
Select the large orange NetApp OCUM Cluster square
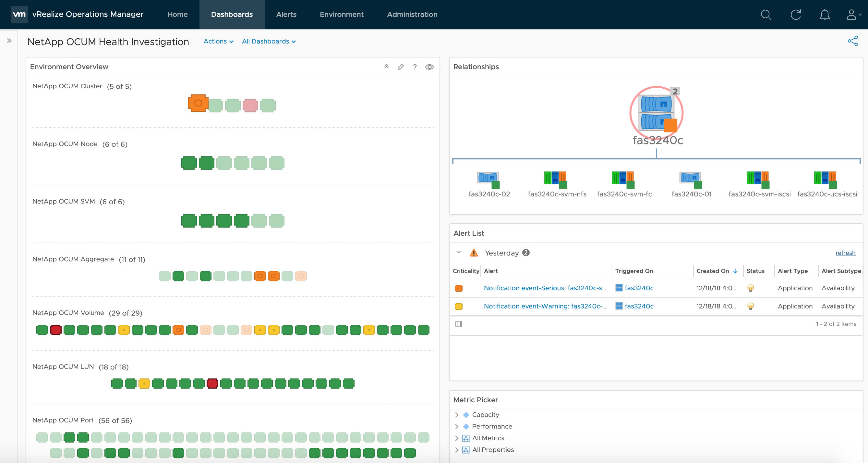[x=198, y=103]
